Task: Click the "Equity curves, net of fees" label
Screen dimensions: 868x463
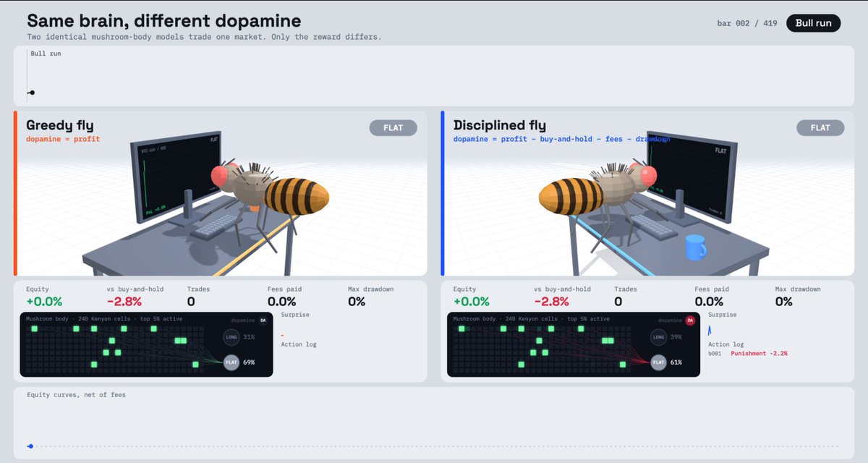Action: click(x=77, y=394)
